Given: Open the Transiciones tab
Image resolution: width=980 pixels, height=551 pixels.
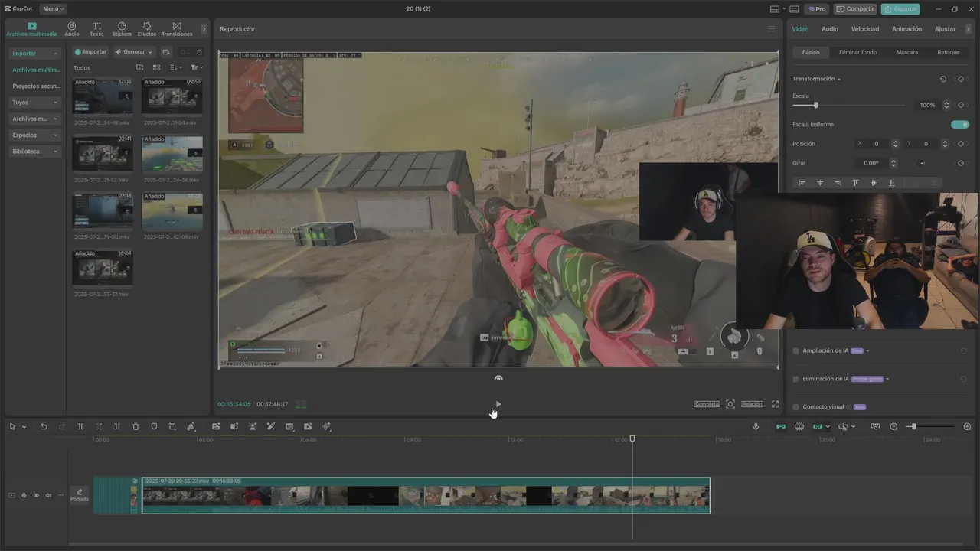Looking at the screenshot, I should click(177, 29).
